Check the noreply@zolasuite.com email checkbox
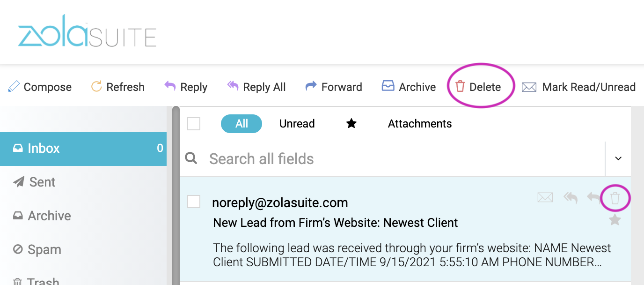 click(194, 202)
